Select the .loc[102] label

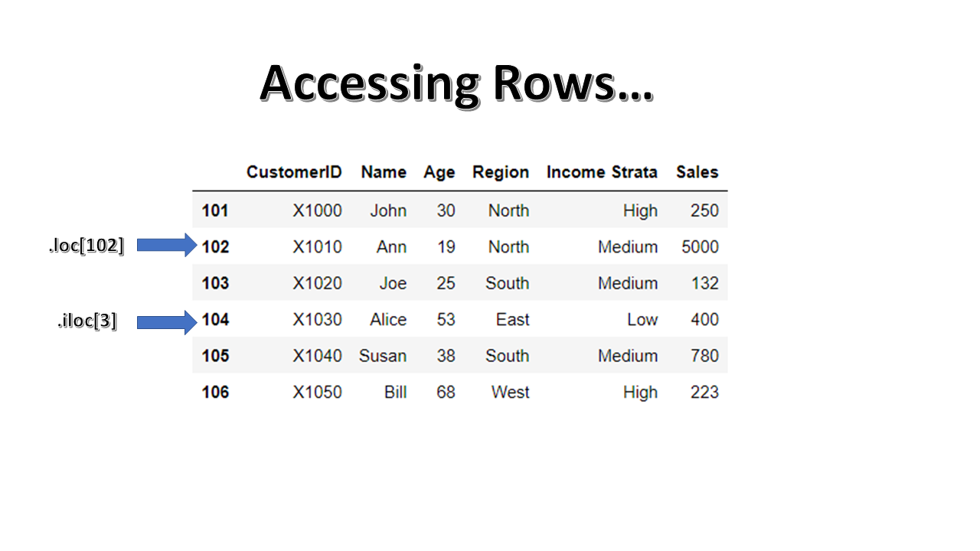pos(87,246)
